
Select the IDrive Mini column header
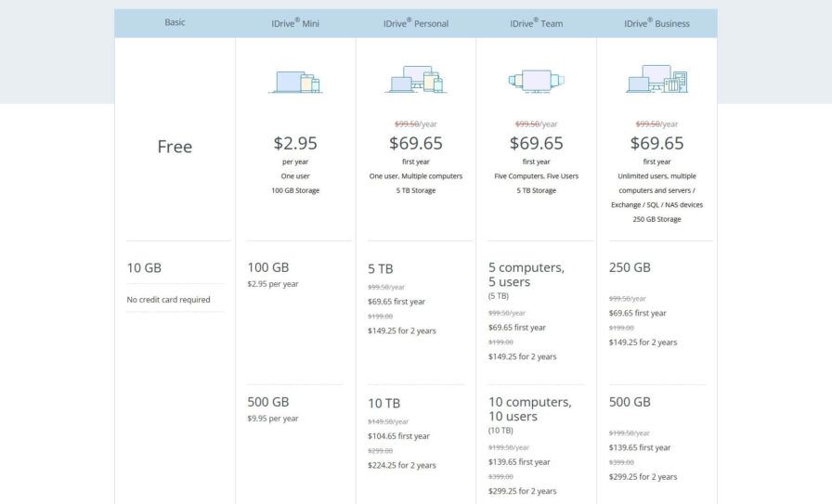[295, 23]
